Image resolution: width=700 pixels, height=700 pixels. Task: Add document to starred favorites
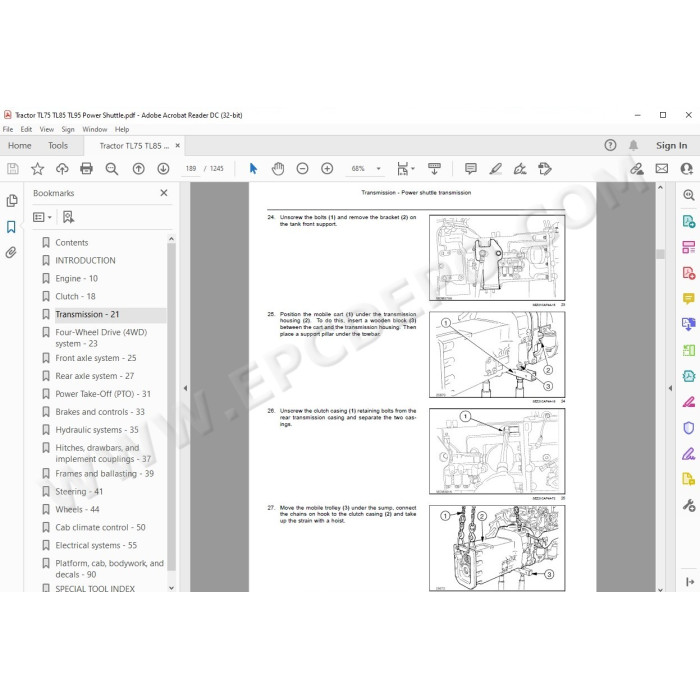click(x=38, y=169)
